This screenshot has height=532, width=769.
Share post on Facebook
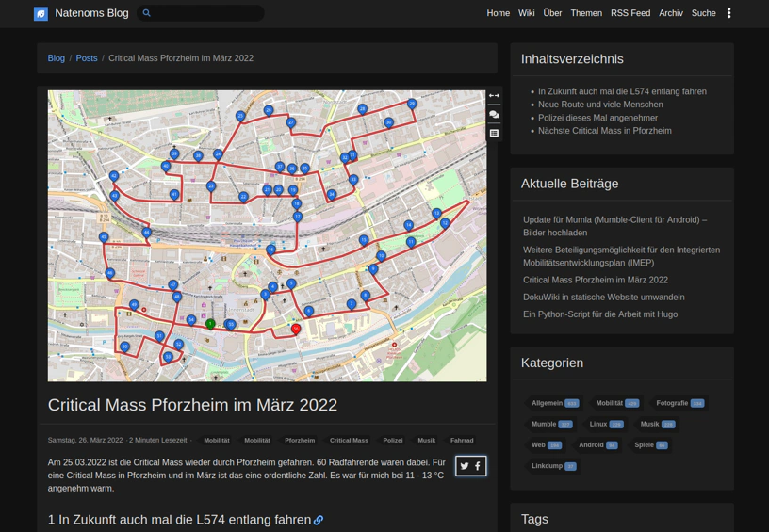(x=478, y=466)
